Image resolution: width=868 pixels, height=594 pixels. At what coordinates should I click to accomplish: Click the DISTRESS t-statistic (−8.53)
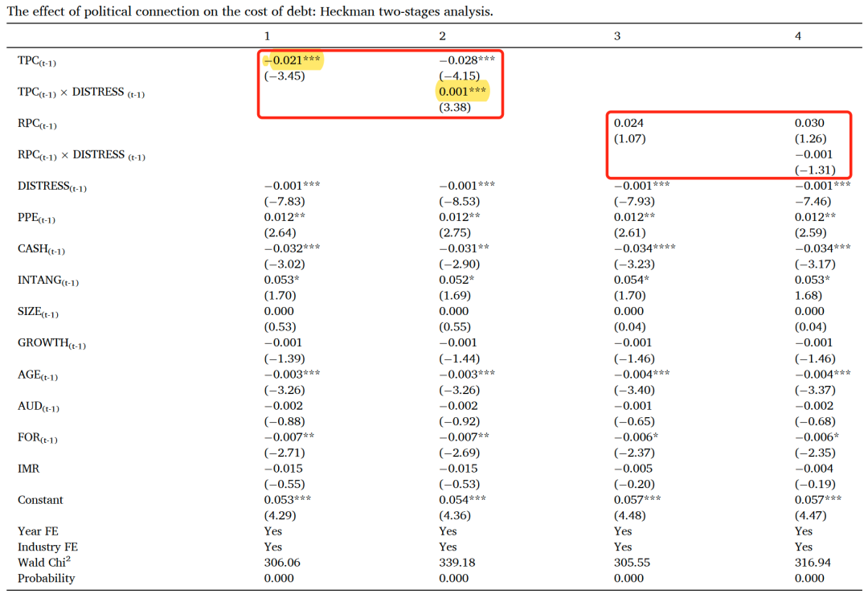click(x=460, y=202)
